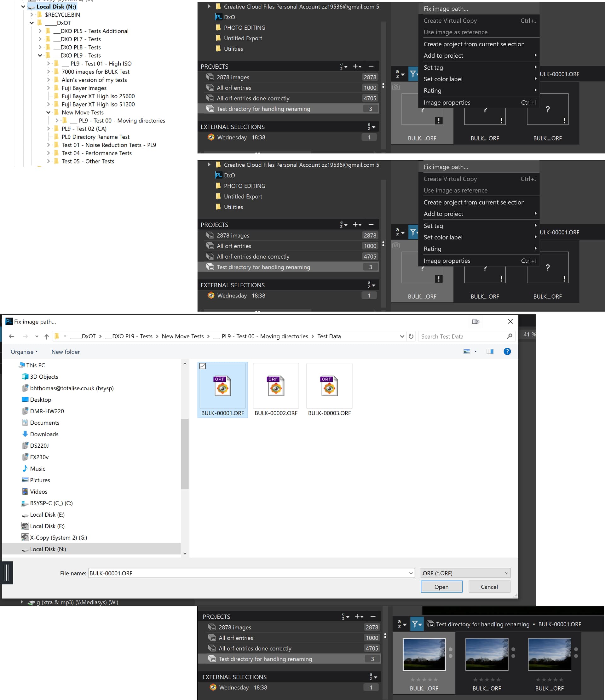Select PL9 Directory Rename Test in the folder tree
605x700 pixels.
pos(95,137)
